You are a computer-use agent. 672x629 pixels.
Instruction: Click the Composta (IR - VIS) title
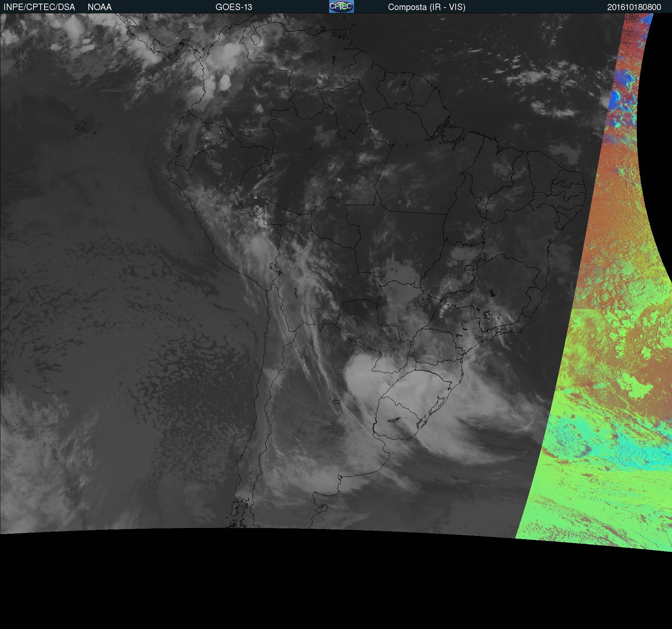coord(426,7)
